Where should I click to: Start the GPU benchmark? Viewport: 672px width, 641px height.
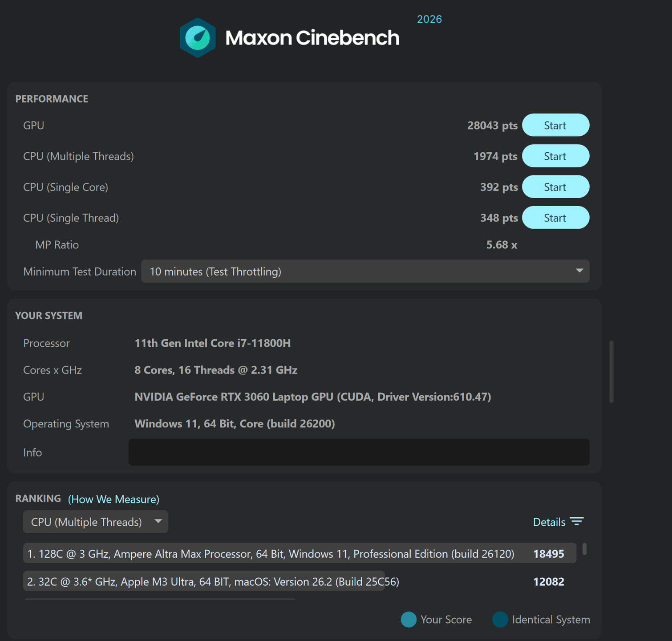[555, 125]
